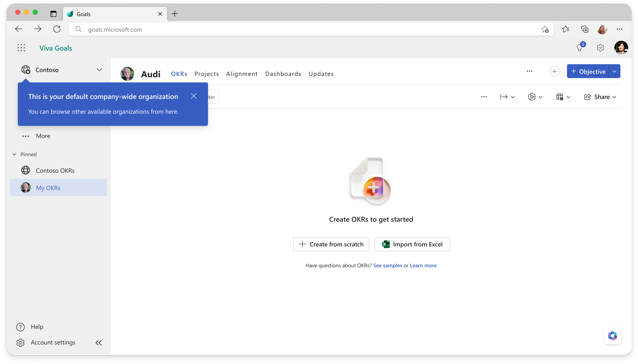
Task: Click the grid/apps launcher icon
Action: click(21, 48)
